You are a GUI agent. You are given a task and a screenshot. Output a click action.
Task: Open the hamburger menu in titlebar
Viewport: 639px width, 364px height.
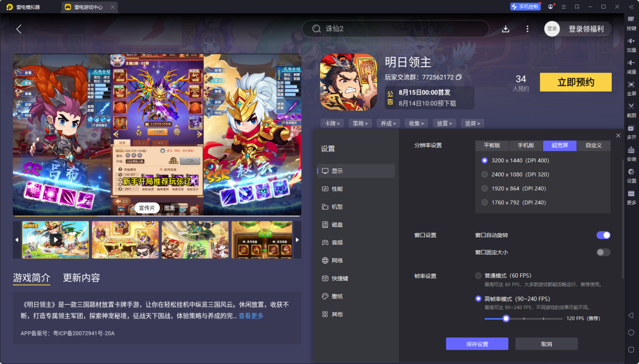click(563, 7)
